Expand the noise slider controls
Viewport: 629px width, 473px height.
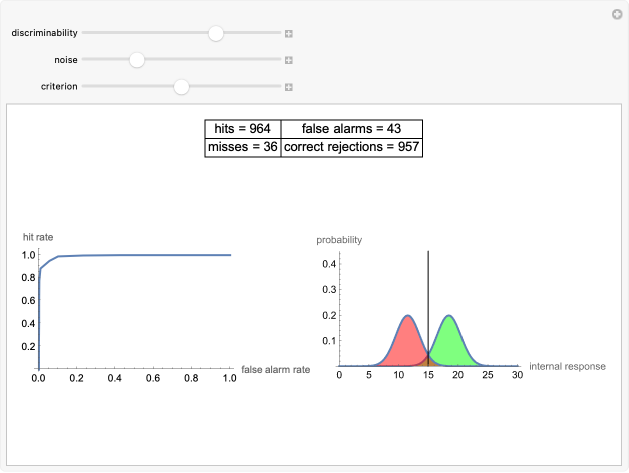point(288,60)
